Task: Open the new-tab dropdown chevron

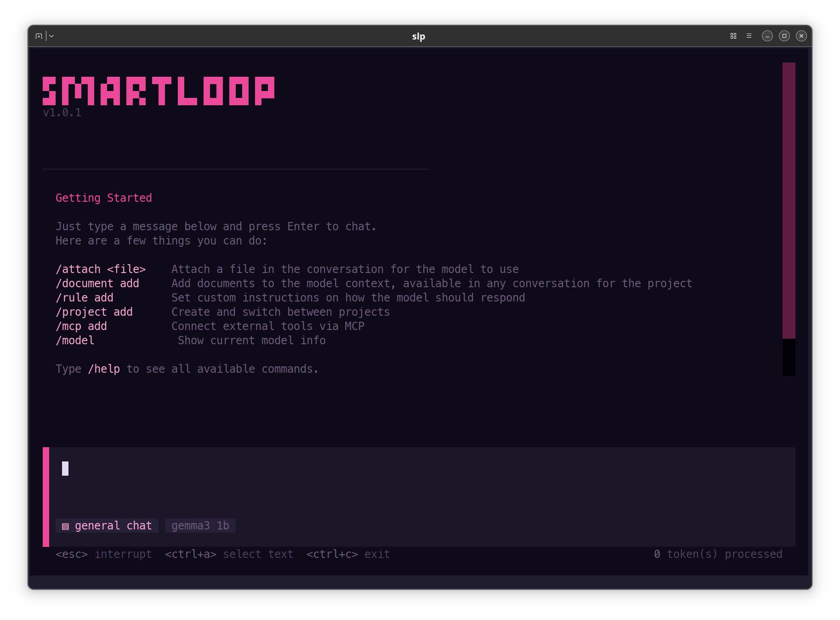Action: click(x=51, y=35)
